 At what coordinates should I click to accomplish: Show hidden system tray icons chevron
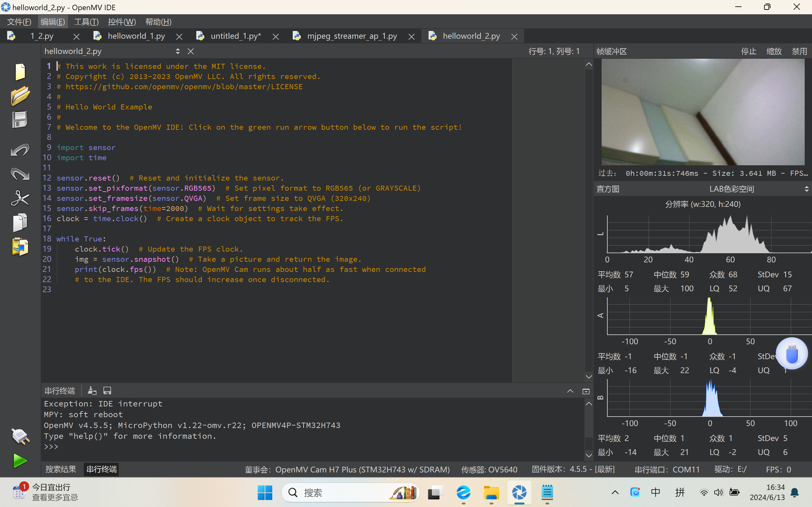pyautogui.click(x=615, y=493)
